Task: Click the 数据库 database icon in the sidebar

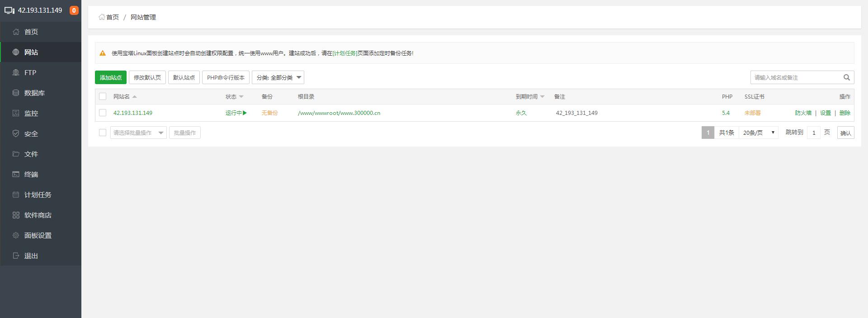Action: click(x=16, y=93)
